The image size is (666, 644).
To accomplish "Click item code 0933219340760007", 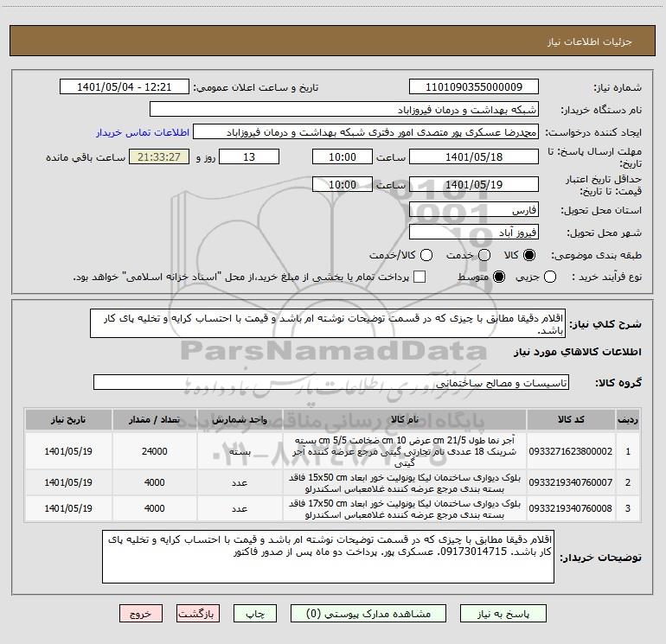I will tap(571, 482).
